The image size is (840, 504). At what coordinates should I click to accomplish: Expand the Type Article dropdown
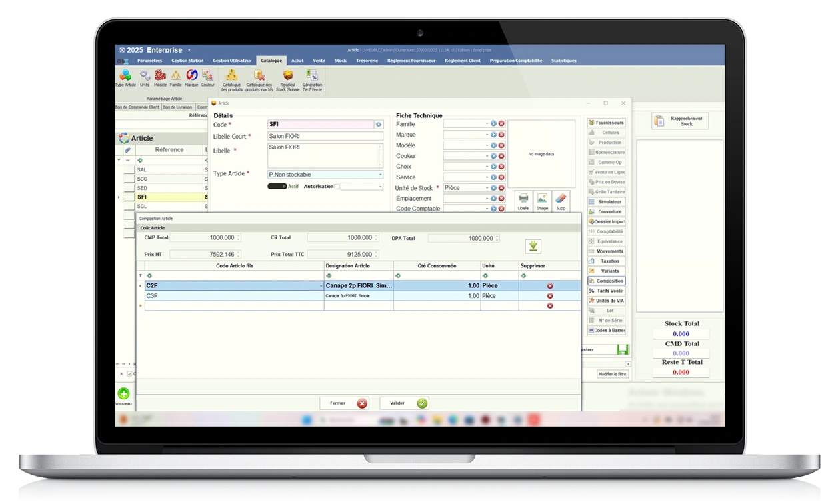coord(381,175)
